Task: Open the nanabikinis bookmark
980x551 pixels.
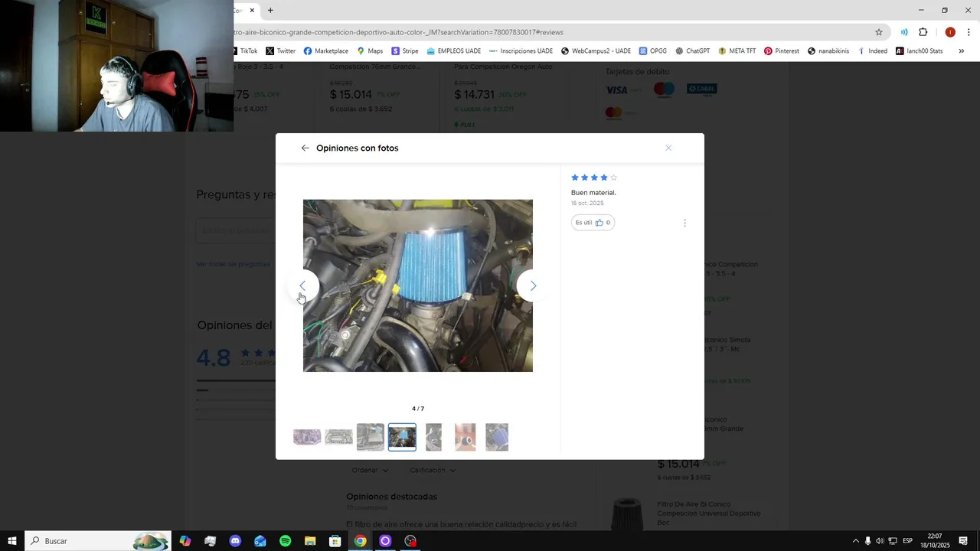Action: tap(829, 51)
